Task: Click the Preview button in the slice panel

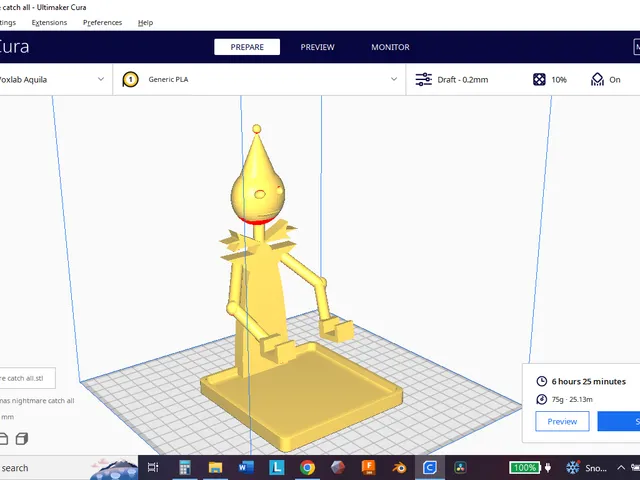Action: tap(562, 421)
